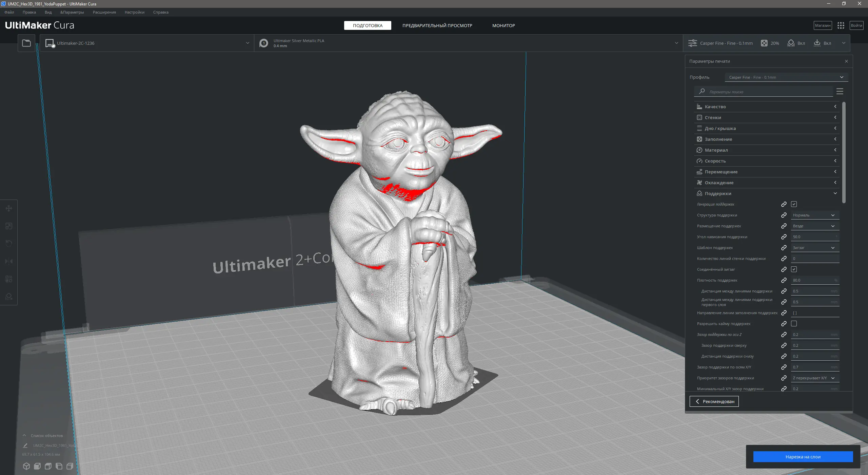
Task: Enable the Разрешить кайму поддержек checkbox
Action: pyautogui.click(x=794, y=324)
